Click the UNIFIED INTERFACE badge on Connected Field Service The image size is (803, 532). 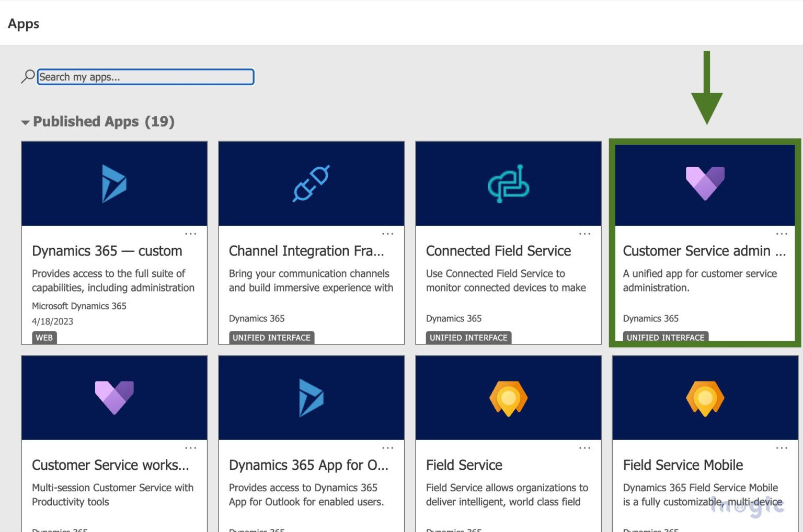pos(468,338)
